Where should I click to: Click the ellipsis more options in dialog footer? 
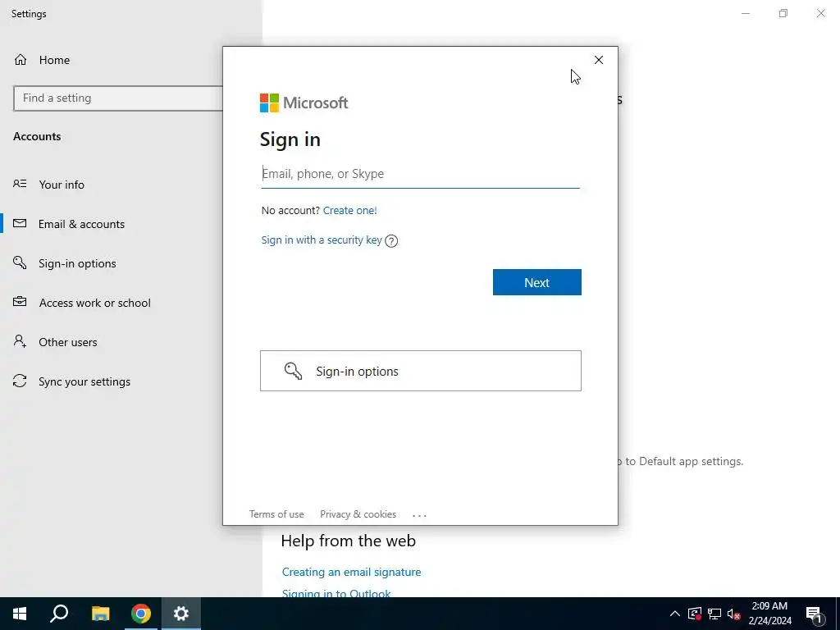click(419, 515)
